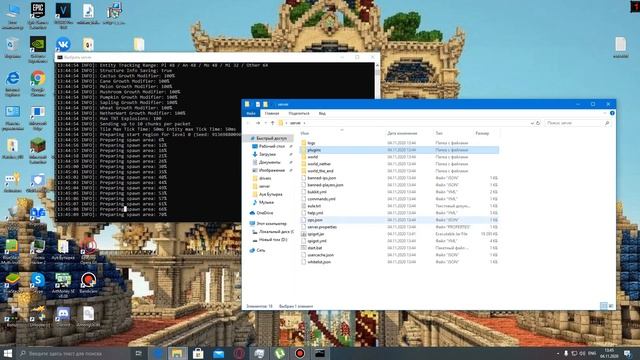The height and width of the screenshot is (360, 640).
Task: Select Documents in the Explorer sidebar
Action: [269, 162]
